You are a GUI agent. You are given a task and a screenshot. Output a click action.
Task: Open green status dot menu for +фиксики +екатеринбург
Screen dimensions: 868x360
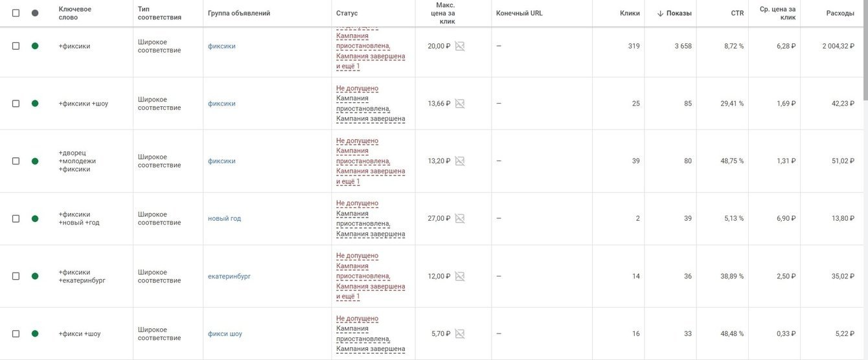[x=35, y=276]
